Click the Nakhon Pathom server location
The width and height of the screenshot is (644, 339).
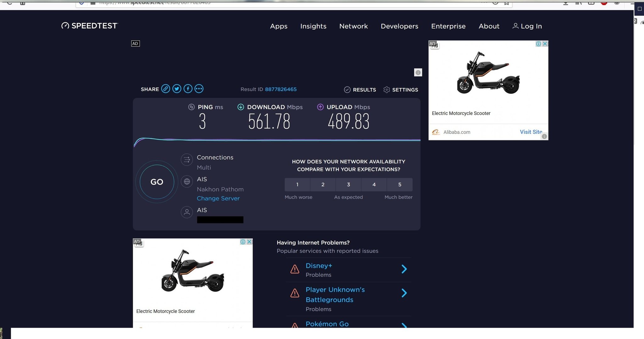coord(220,189)
